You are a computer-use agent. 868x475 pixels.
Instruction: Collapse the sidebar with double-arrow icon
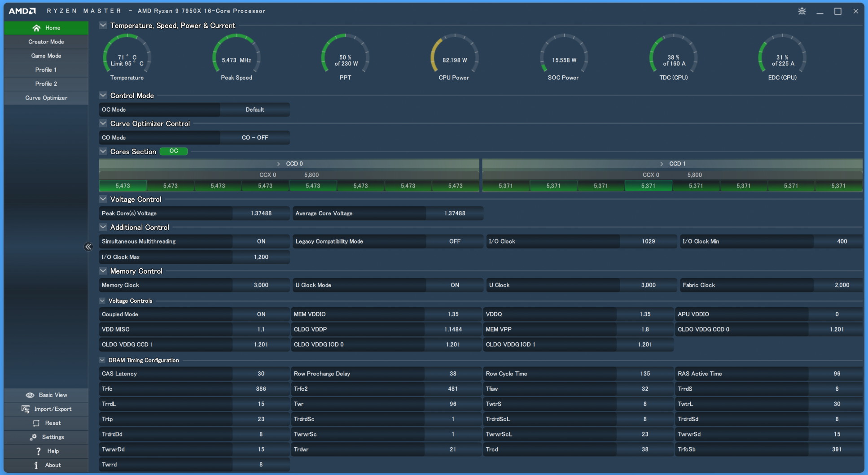click(x=88, y=247)
